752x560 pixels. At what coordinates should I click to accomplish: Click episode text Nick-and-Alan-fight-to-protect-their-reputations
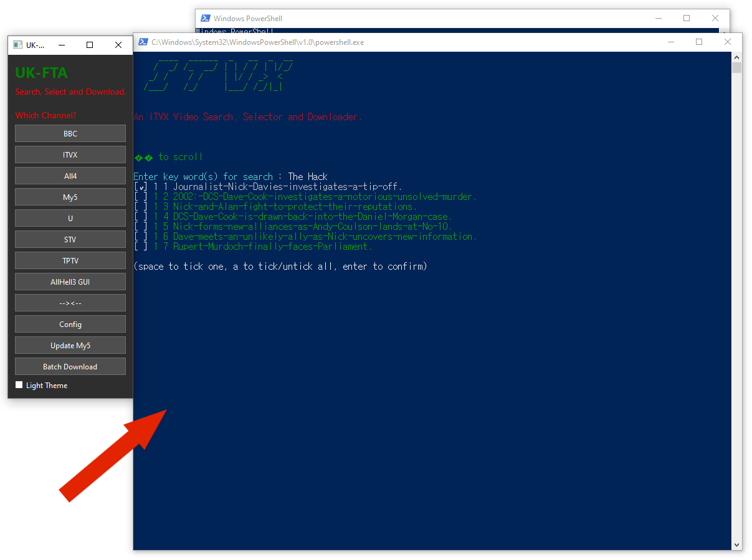pyautogui.click(x=295, y=207)
